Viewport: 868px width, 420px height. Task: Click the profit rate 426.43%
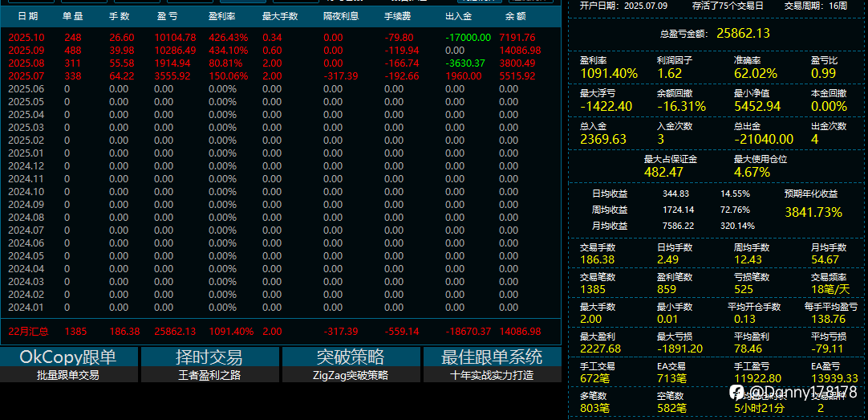pos(228,38)
